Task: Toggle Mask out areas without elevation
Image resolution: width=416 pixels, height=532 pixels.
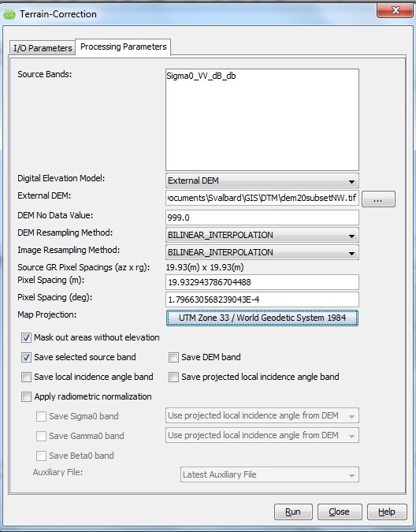Action: pos(26,337)
